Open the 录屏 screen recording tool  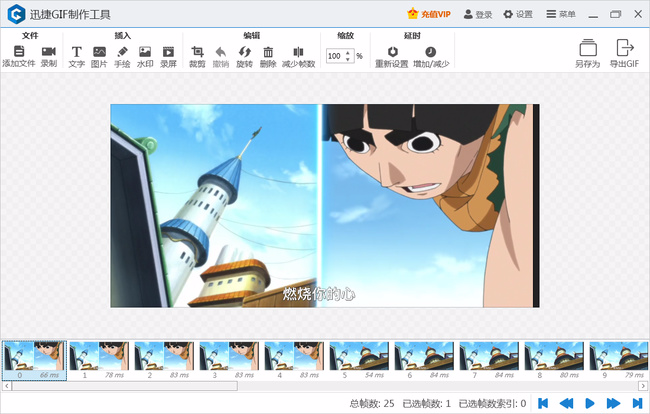168,56
